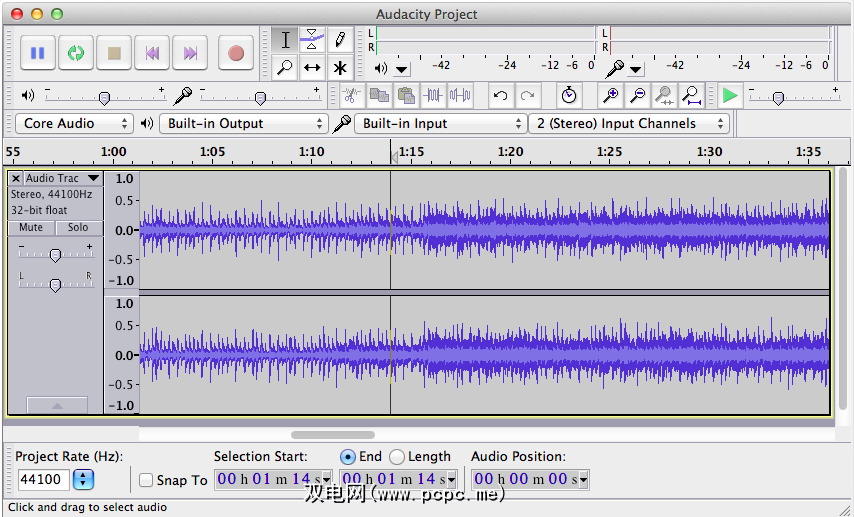The height and width of the screenshot is (517, 854).
Task: Open the Core Audio host dropdown
Action: (75, 124)
